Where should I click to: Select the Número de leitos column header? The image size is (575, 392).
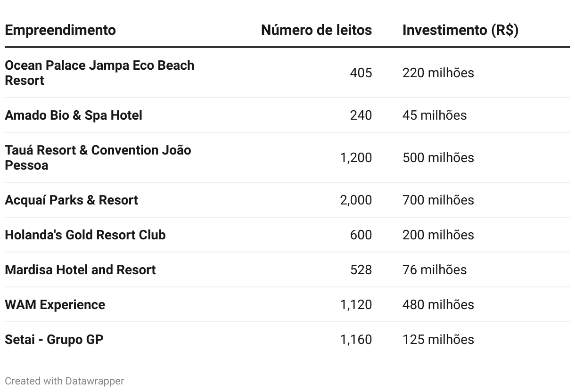click(316, 30)
